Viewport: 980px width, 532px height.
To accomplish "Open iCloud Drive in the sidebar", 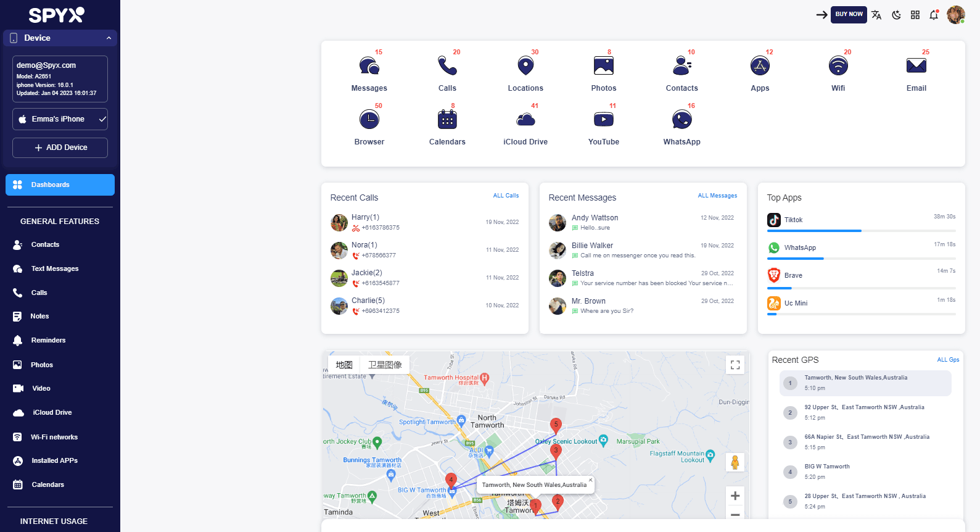I will [x=43, y=412].
